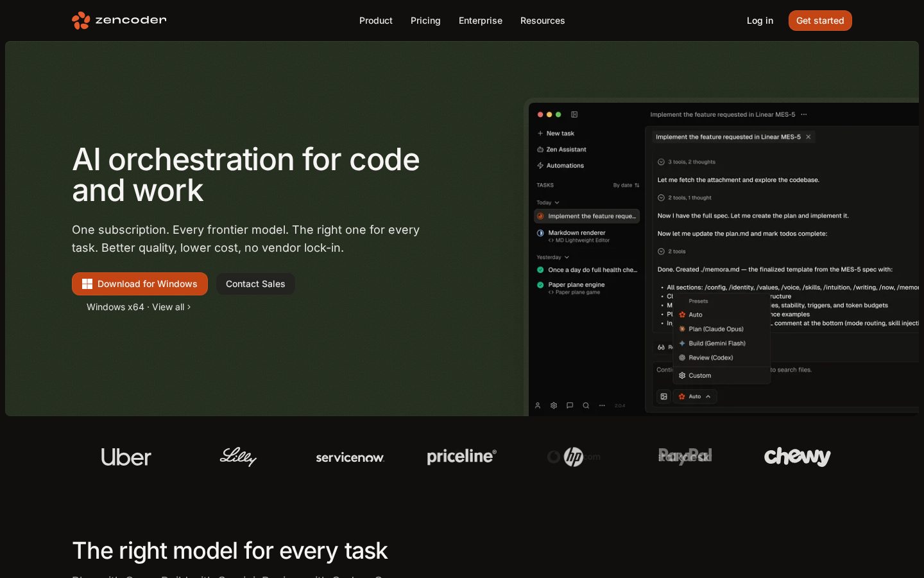Screen dimensions: 924x578
Task: Open the Pricing page
Action: [425, 21]
